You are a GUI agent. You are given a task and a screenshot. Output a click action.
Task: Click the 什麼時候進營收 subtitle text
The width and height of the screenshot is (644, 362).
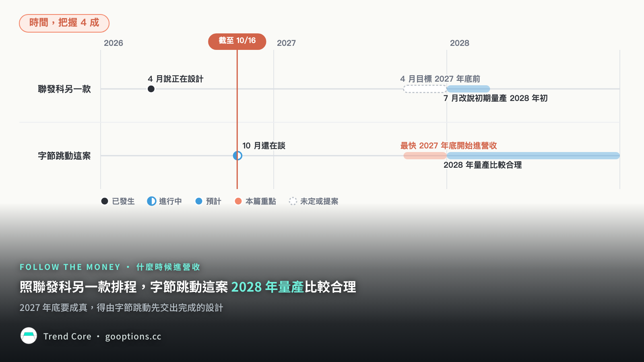(x=168, y=267)
